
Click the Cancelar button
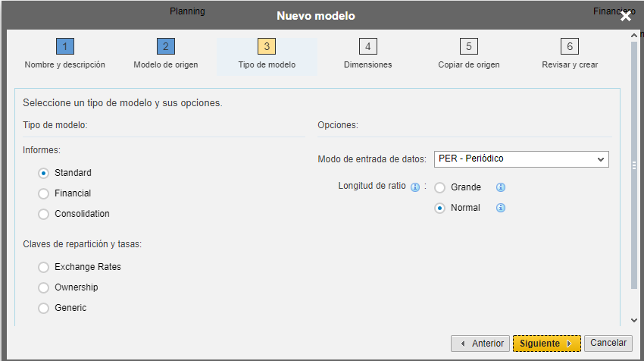[608, 343]
